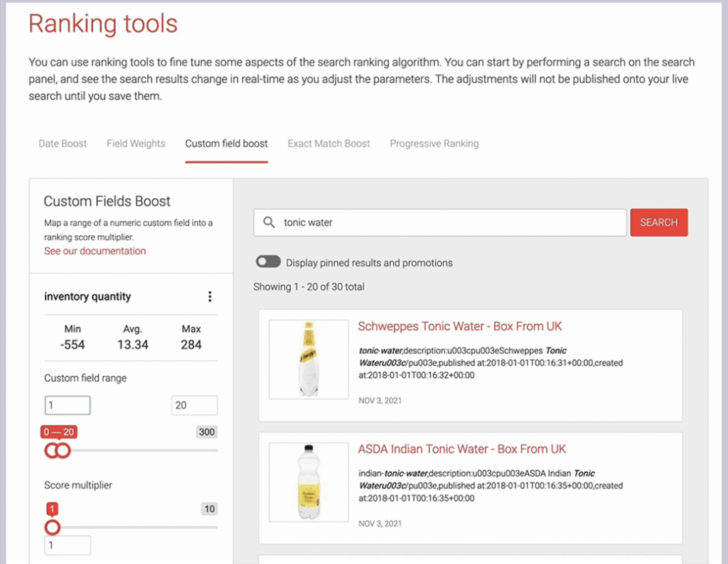Click the range minimum input showing 1

tap(67, 405)
